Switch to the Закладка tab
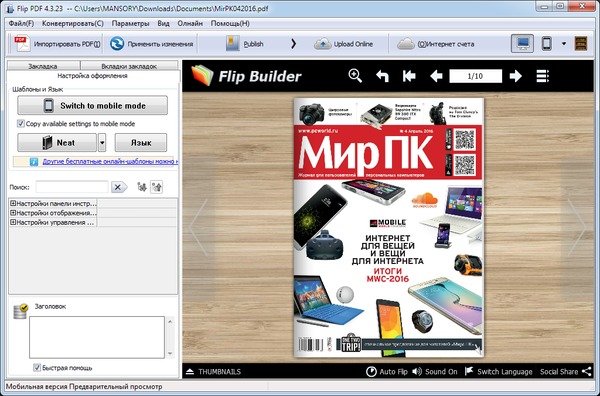 [43, 66]
